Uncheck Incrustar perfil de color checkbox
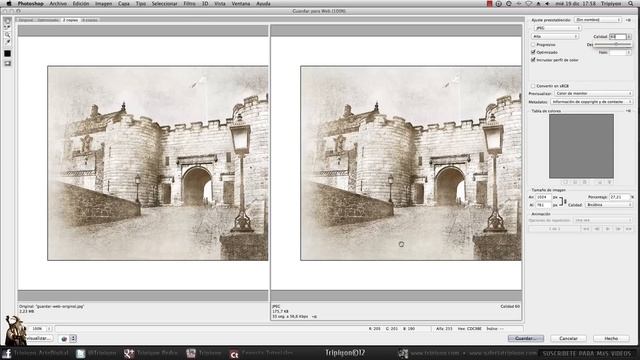 click(x=533, y=60)
